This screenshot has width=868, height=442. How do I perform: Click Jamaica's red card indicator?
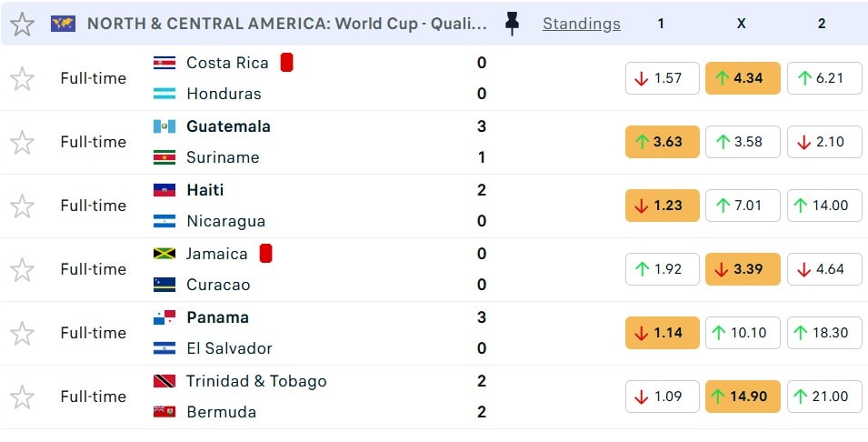[266, 254]
